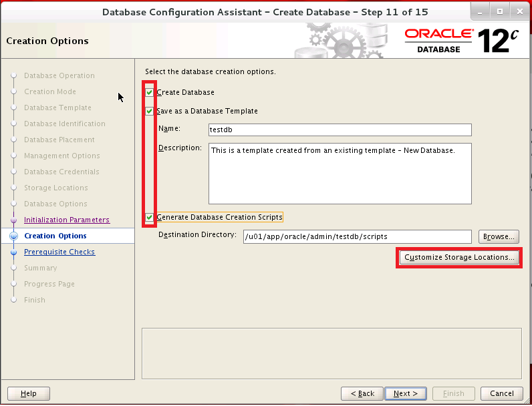
Task: Proceed with the Next button
Action: tap(406, 393)
